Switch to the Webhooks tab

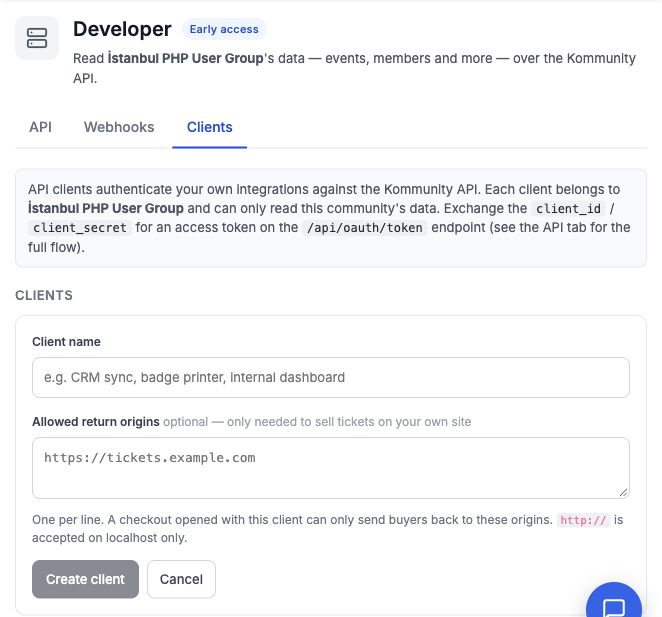point(119,127)
